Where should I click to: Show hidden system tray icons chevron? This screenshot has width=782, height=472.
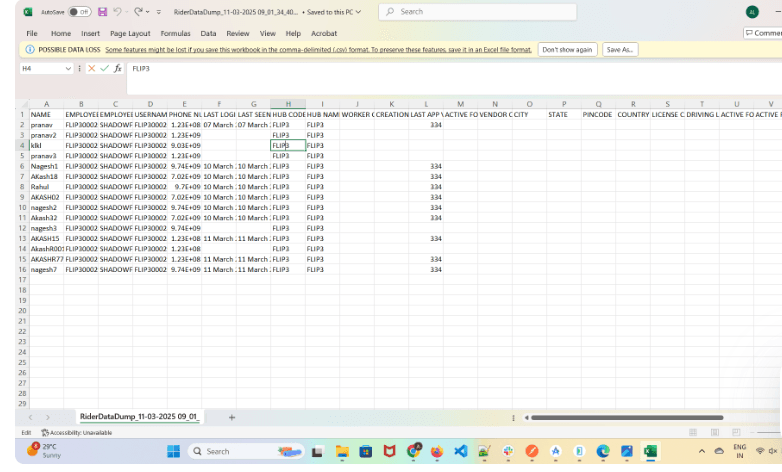pyautogui.click(x=702, y=451)
